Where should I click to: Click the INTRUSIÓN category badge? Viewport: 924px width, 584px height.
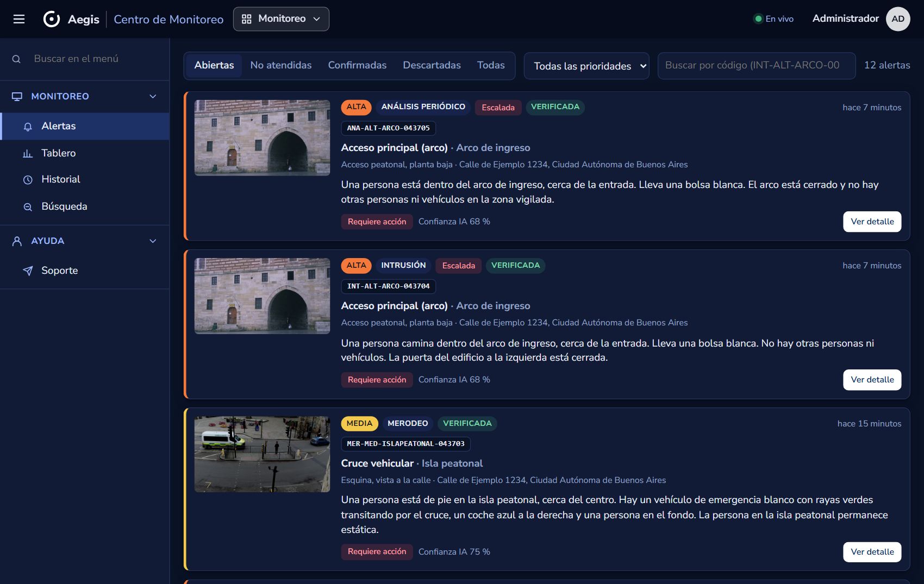pos(403,265)
